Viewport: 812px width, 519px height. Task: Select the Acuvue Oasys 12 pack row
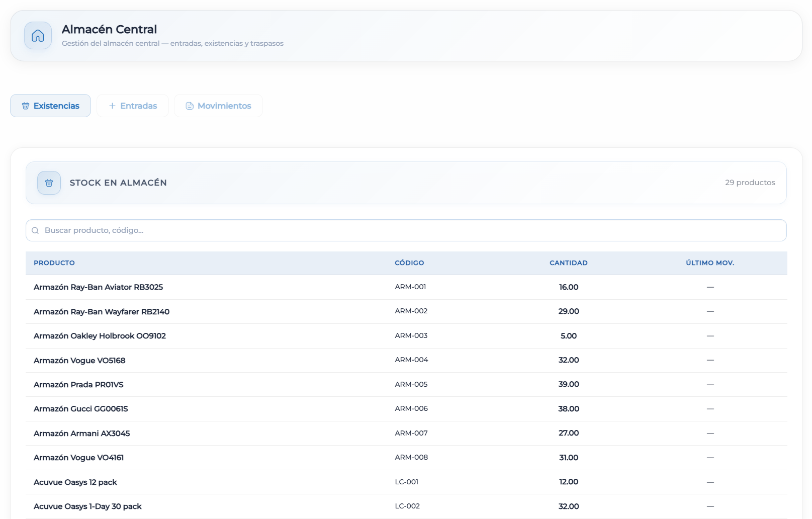(75, 482)
